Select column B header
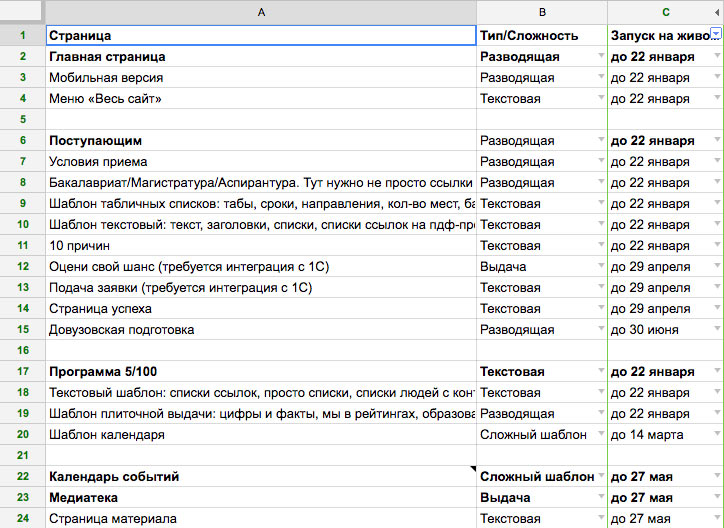This screenshot has height=528, width=724. [541, 12]
